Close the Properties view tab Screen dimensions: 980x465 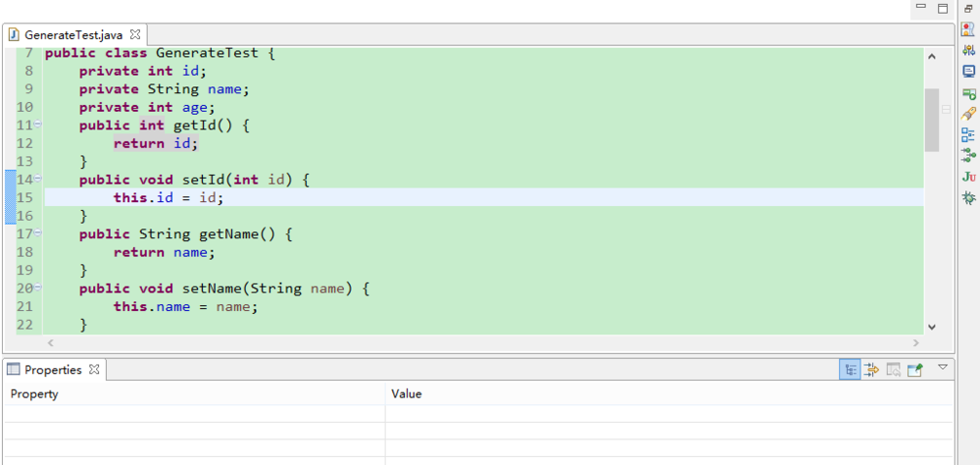pyautogui.click(x=94, y=369)
